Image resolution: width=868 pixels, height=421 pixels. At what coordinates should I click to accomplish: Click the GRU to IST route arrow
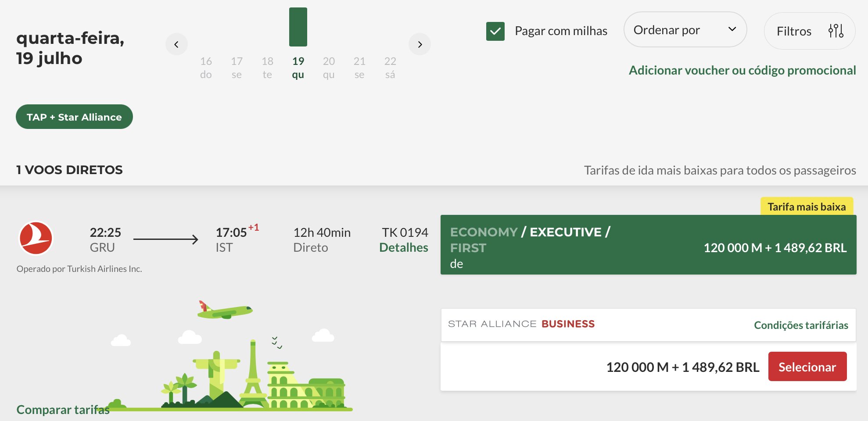[x=166, y=239]
